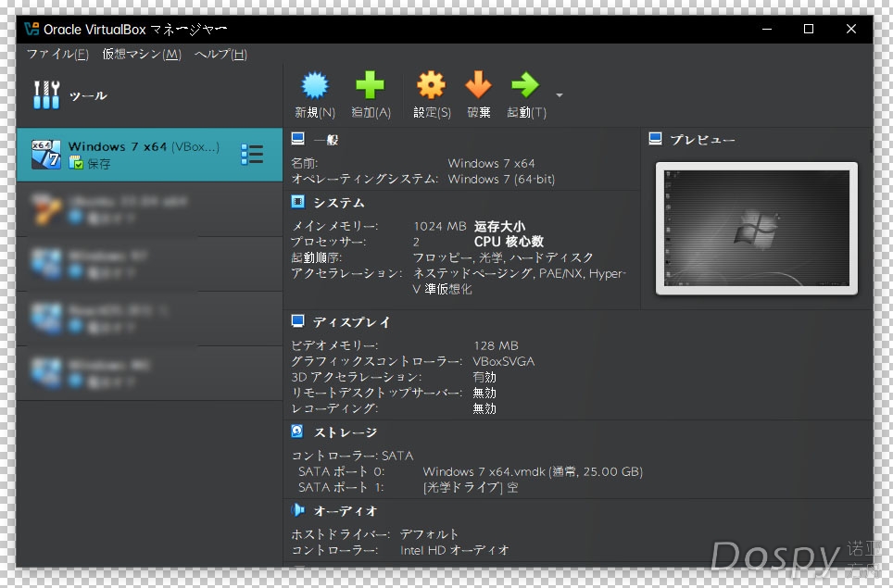The image size is (893, 588).
Task: Maximize the VirtualBox マネージャー window
Action: [809, 29]
